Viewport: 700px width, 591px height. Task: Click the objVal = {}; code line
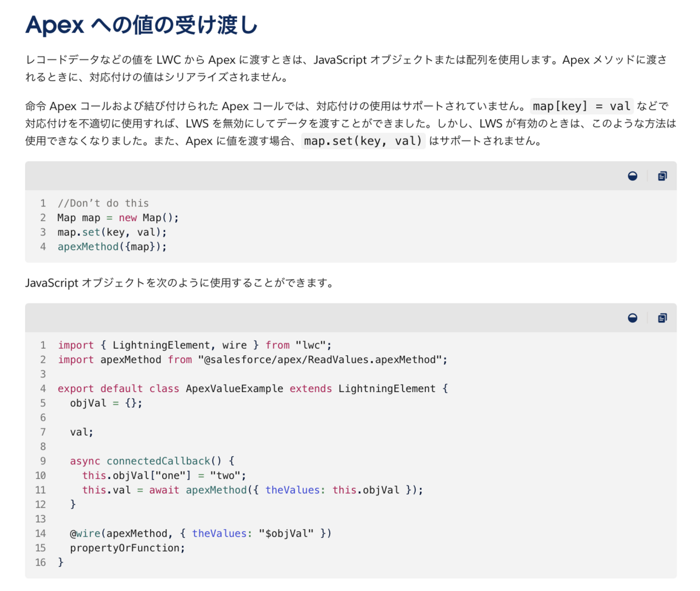tap(106, 403)
